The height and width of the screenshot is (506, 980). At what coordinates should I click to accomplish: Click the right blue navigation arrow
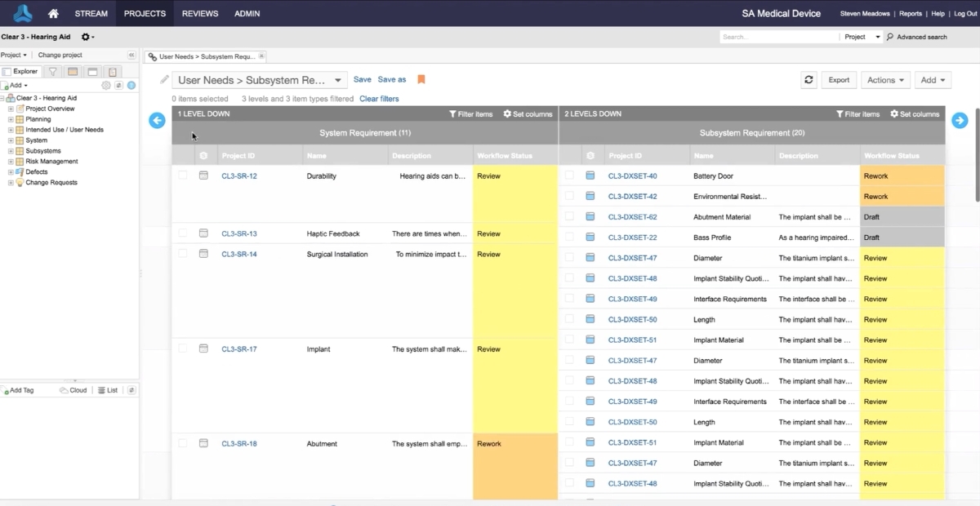(960, 120)
